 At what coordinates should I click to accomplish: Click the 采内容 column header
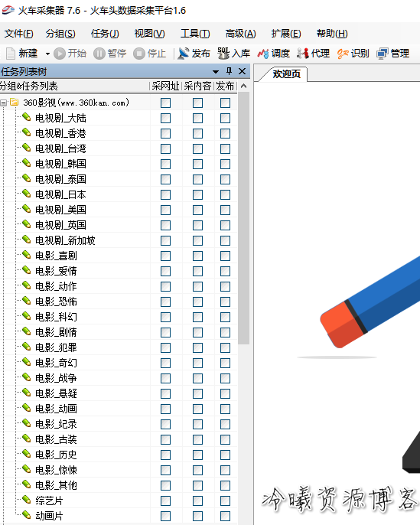198,86
